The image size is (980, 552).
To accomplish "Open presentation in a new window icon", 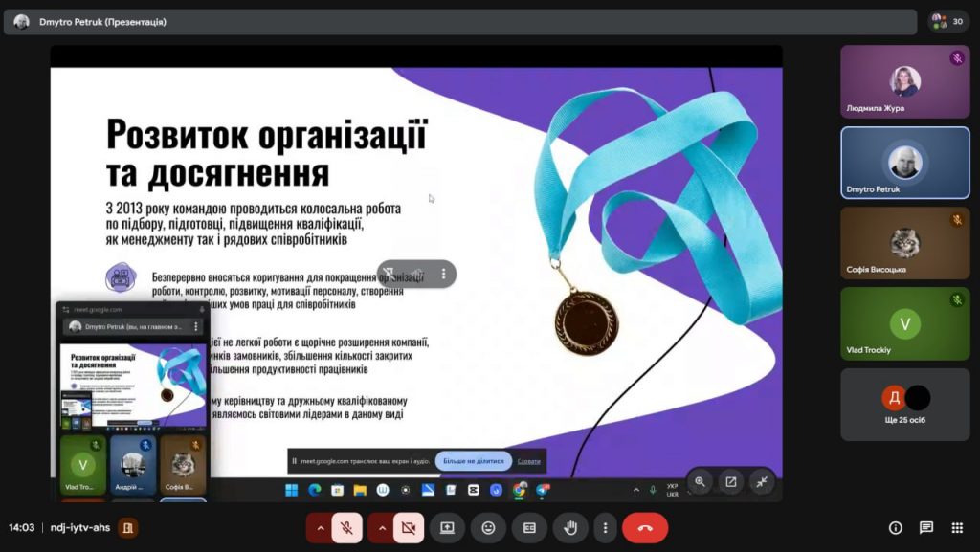I will click(x=731, y=481).
